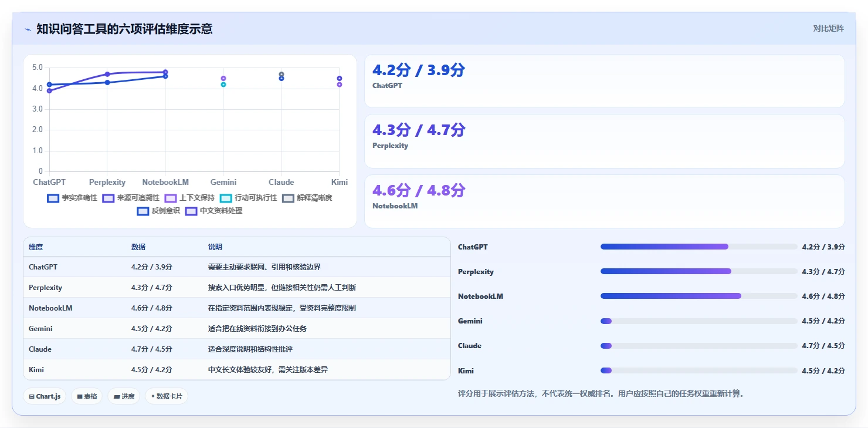This screenshot has width=868, height=428.
Task: Toggle the 反例意识 legend series
Action: [158, 211]
